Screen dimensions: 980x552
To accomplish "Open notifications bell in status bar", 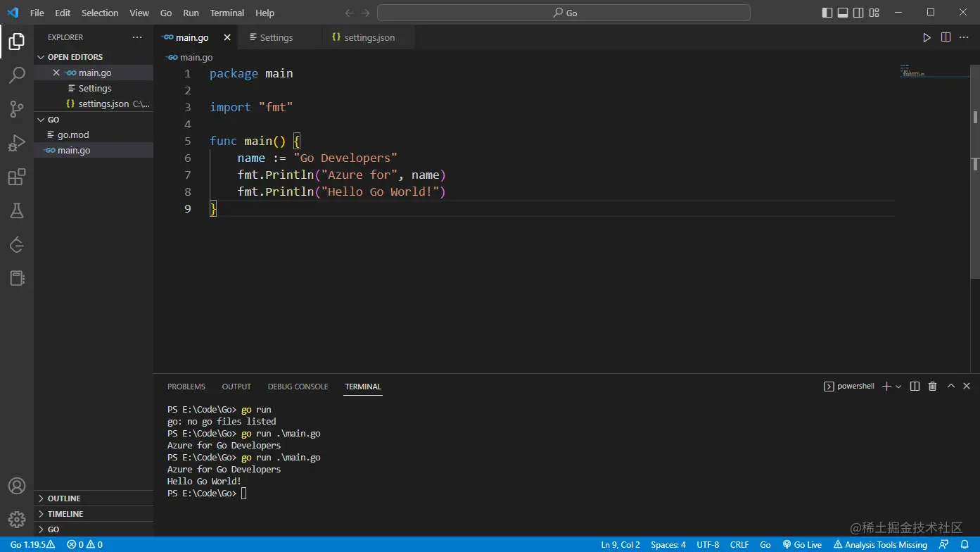I will point(965,544).
